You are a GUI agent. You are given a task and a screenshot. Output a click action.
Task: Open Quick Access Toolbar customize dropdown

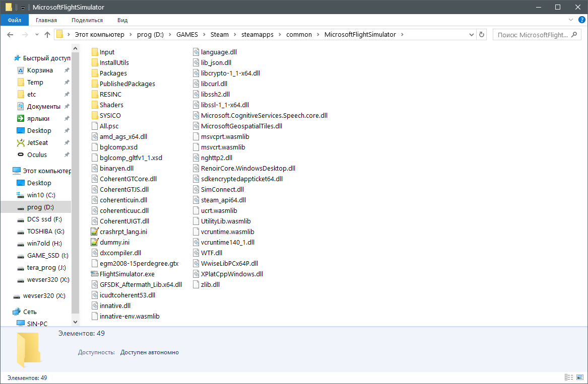click(x=23, y=8)
